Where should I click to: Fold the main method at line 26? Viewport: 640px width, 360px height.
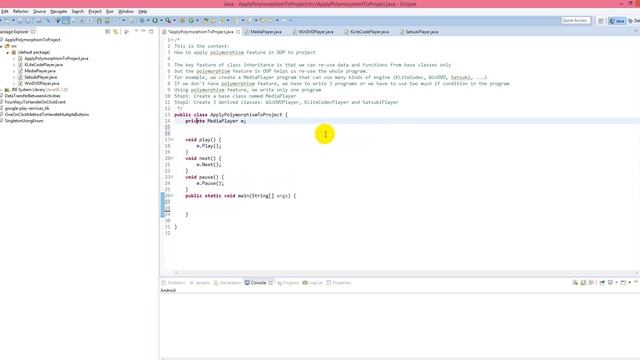172,196
